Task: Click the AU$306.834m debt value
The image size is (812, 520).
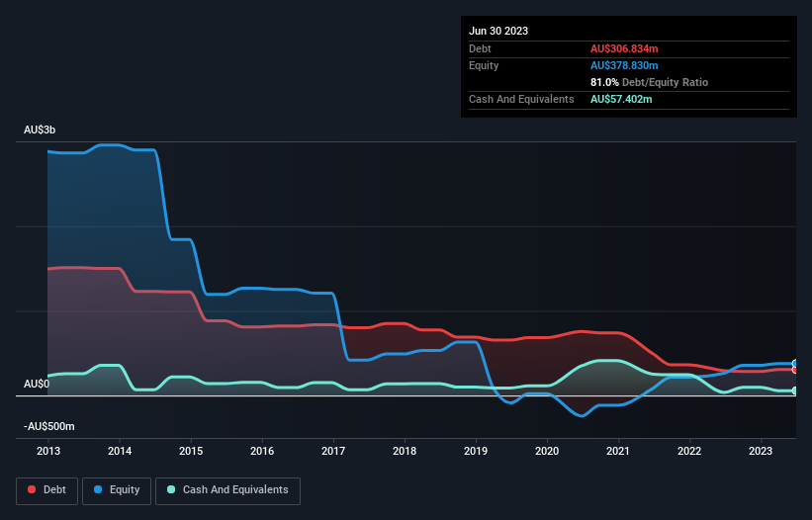Action: click(624, 48)
